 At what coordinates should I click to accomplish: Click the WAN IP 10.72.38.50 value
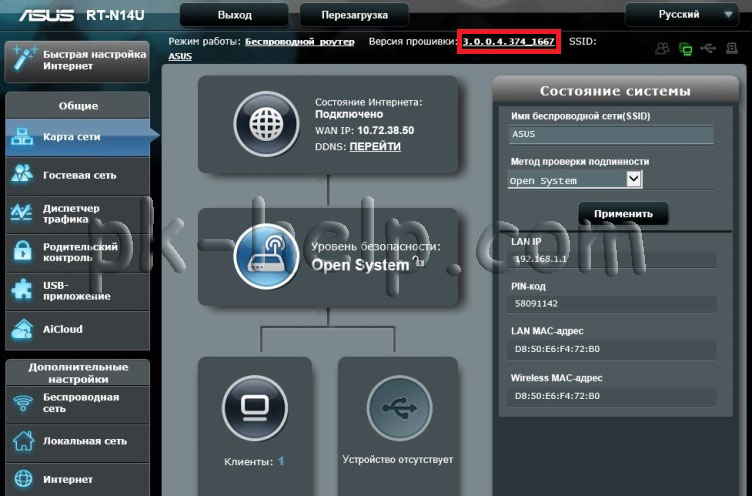(386, 130)
